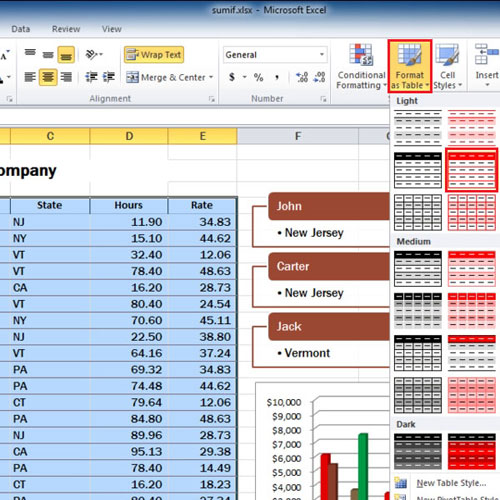Switch to the Data ribbon tab

coord(21,29)
